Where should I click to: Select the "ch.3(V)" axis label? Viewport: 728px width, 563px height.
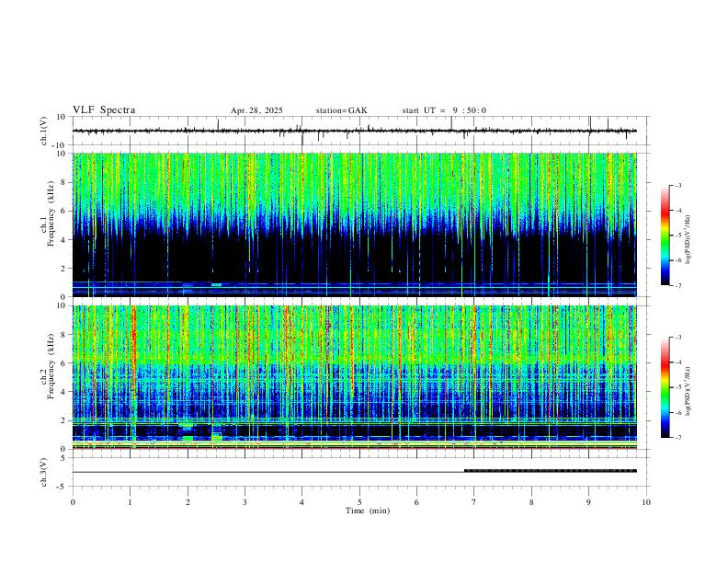coord(44,473)
